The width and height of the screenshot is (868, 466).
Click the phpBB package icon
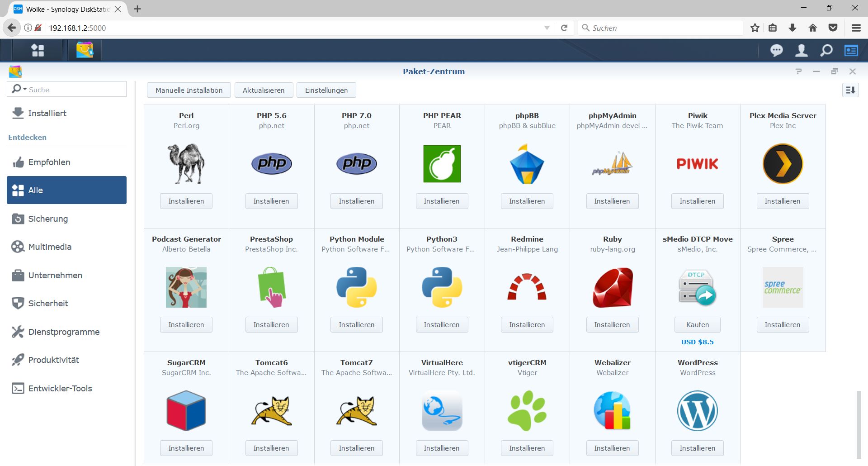point(527,164)
